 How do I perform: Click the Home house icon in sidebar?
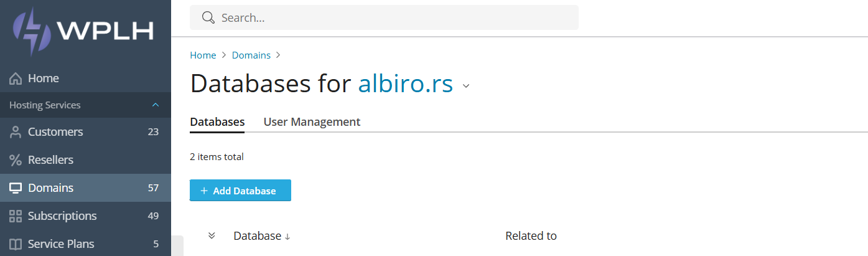[x=16, y=78]
